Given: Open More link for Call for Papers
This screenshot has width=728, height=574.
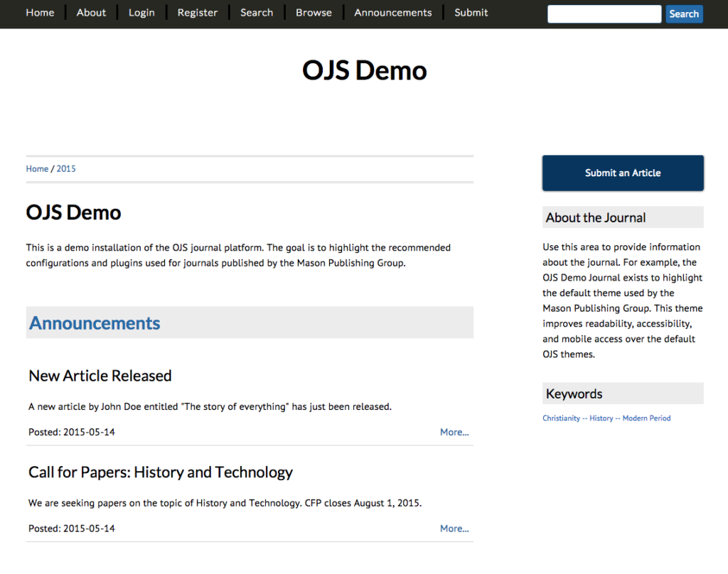Looking at the screenshot, I should (x=454, y=528).
